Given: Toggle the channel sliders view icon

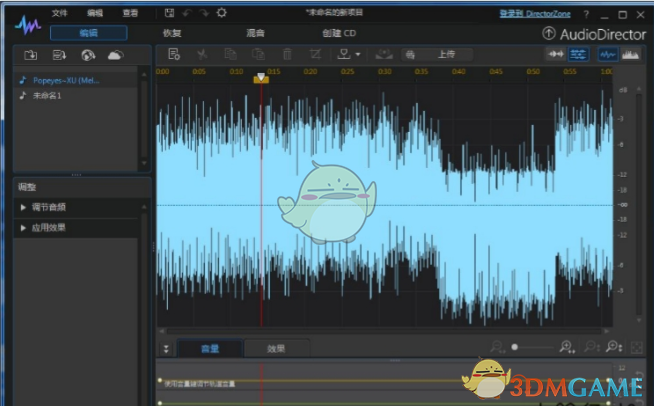Looking at the screenshot, I should 578,54.
